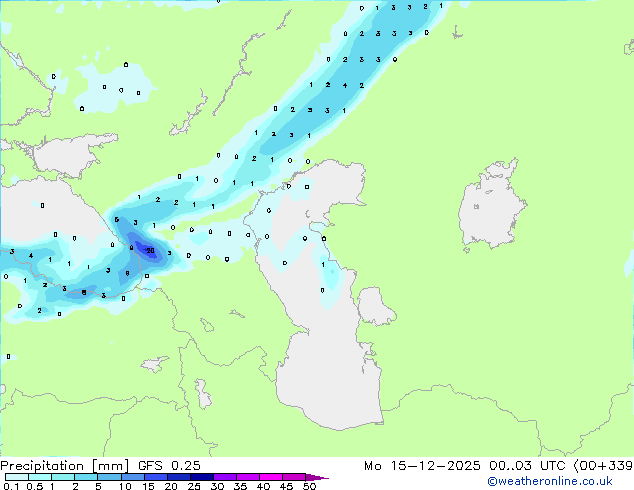
Task: Click the '0.1' legend scale label
Action: coord(11,486)
